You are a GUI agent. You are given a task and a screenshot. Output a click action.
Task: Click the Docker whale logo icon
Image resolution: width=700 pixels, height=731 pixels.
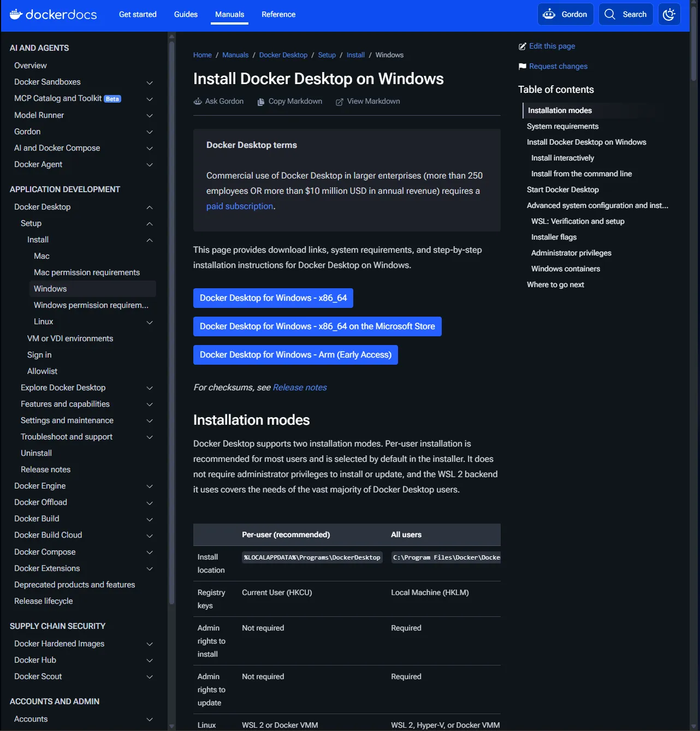[16, 14]
